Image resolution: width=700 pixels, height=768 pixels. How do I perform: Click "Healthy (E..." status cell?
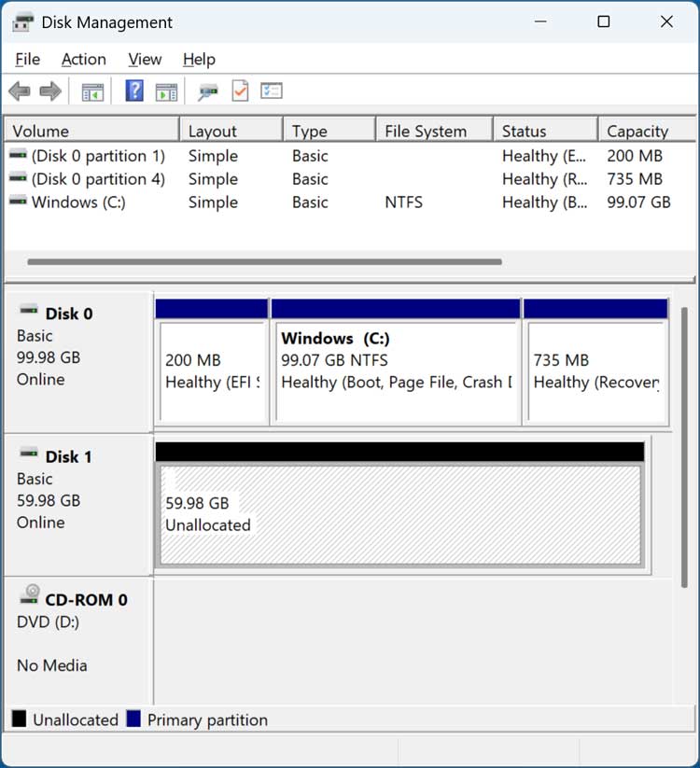[x=545, y=156]
